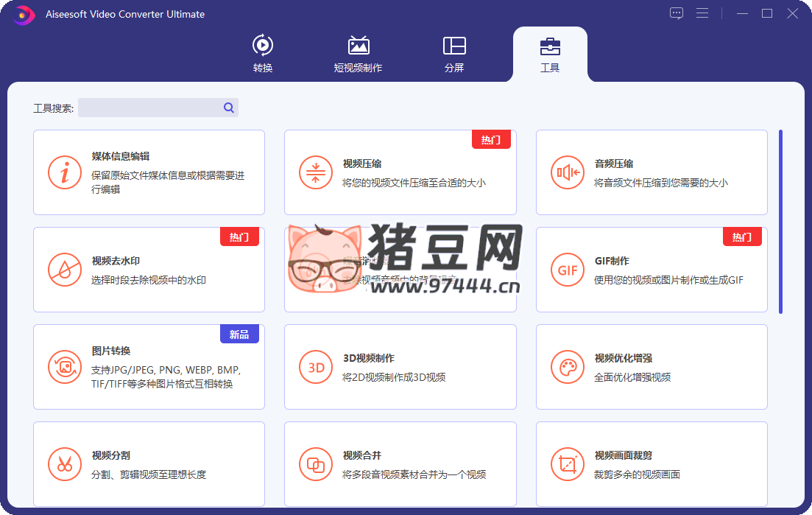Open the hamburger menu in title bar
Image resolution: width=812 pixels, height=515 pixels.
(x=702, y=13)
